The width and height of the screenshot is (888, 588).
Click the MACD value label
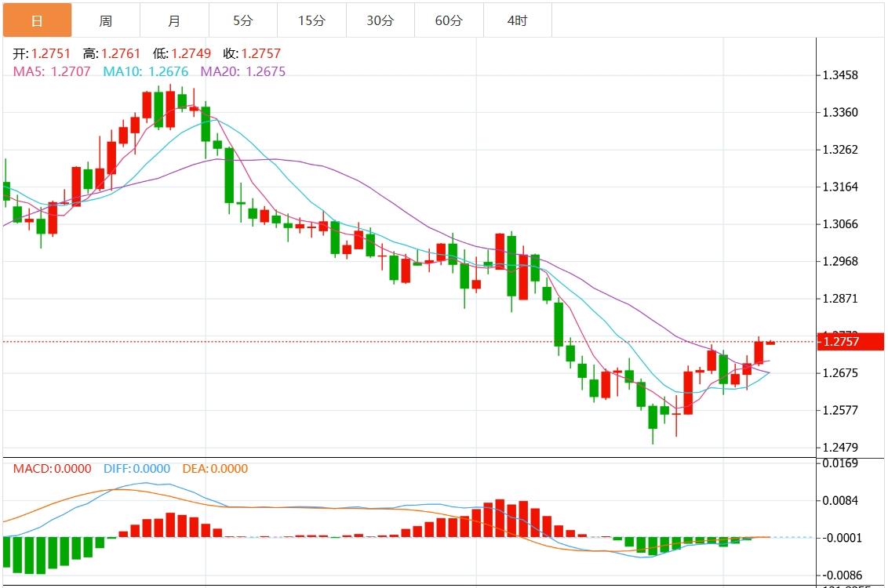point(52,469)
